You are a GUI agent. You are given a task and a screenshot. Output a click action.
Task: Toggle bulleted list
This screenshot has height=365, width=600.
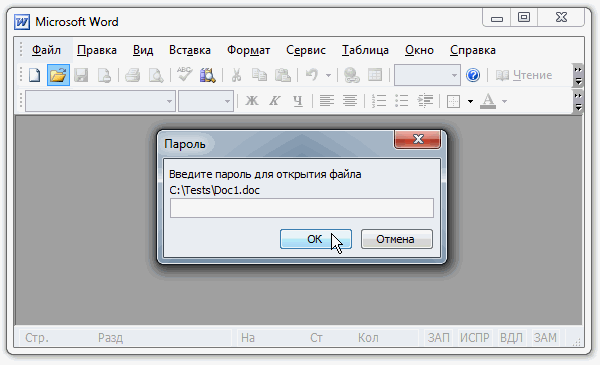point(402,101)
